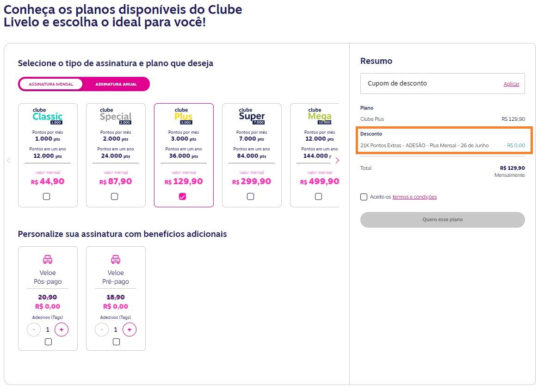Decrease Veloe Pré-pago tag quantity with minus
Screen dimensions: 550x392
(x=102, y=330)
